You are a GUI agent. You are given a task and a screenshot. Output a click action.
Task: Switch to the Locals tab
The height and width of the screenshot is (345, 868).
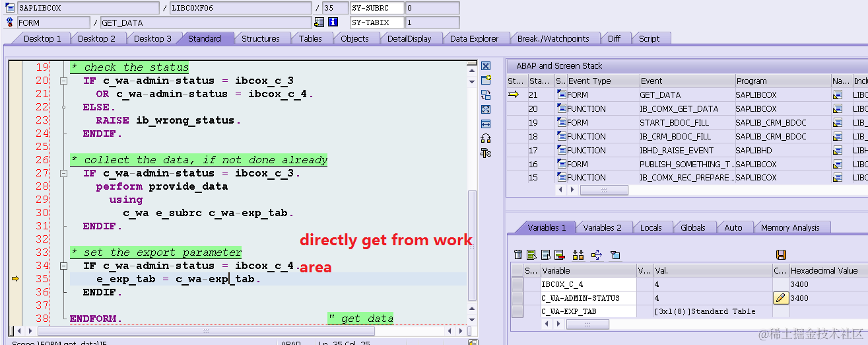[x=651, y=227]
